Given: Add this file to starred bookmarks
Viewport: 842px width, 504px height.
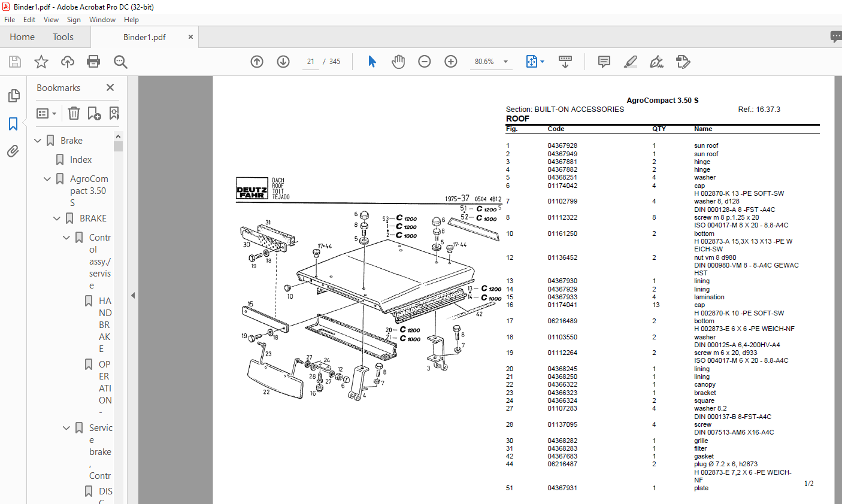Looking at the screenshot, I should [41, 62].
